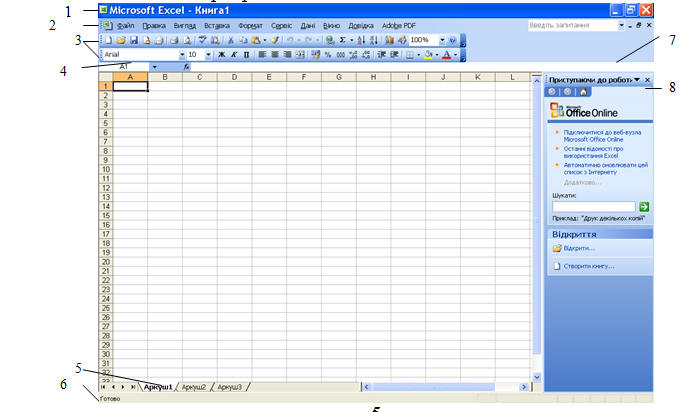
Task: Apply yellow Fill Color bucket
Action: [x=428, y=54]
